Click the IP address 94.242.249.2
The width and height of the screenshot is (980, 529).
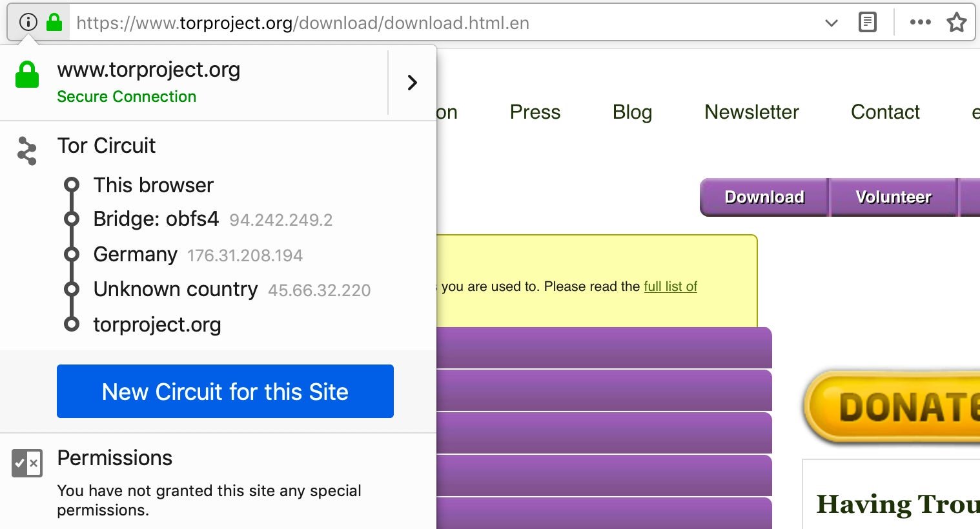click(281, 220)
